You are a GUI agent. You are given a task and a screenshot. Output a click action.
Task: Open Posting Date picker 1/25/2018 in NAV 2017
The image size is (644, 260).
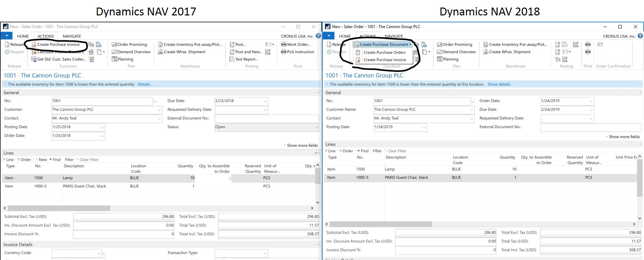click(x=102, y=127)
